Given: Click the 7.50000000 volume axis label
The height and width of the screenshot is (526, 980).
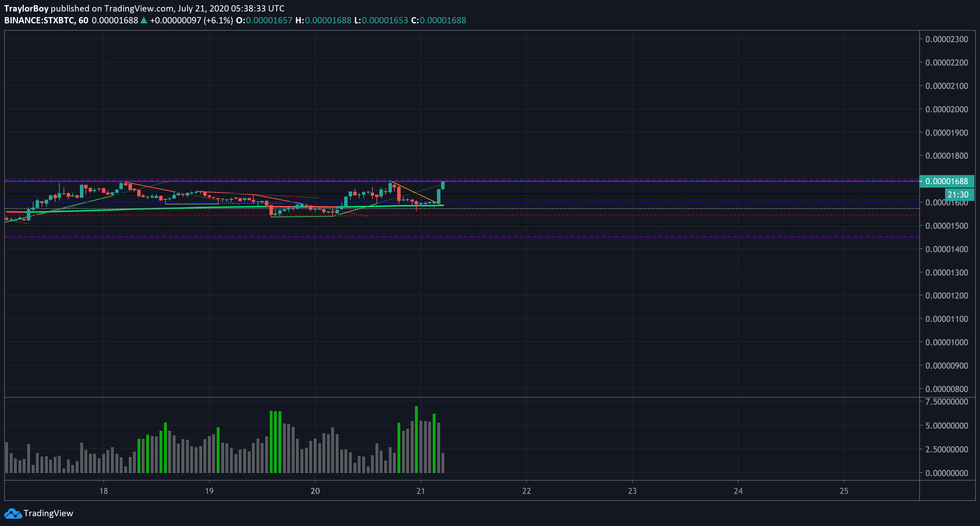Looking at the screenshot, I should click(x=947, y=402).
